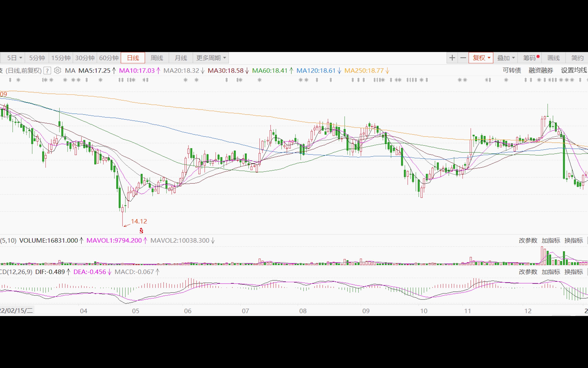Click the DEA:-0.456 value

pyautogui.click(x=90, y=272)
